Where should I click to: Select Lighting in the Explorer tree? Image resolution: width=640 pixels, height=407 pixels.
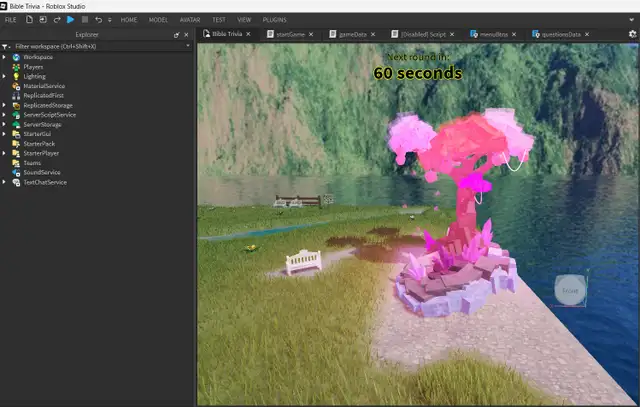[34, 76]
